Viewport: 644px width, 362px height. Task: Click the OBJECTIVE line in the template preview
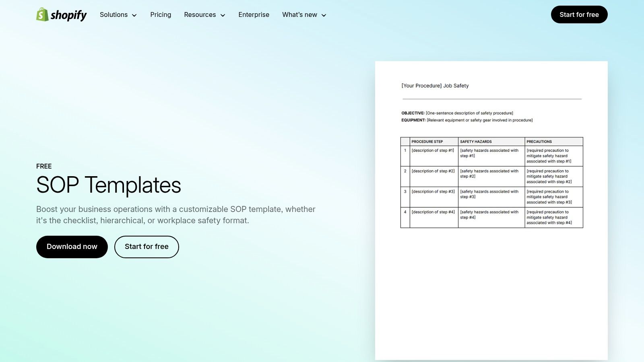tap(457, 113)
